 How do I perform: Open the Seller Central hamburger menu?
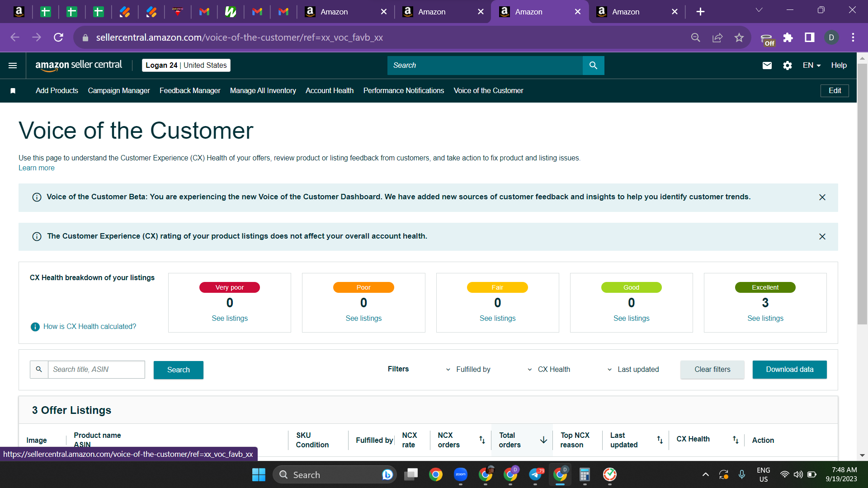pos(13,66)
